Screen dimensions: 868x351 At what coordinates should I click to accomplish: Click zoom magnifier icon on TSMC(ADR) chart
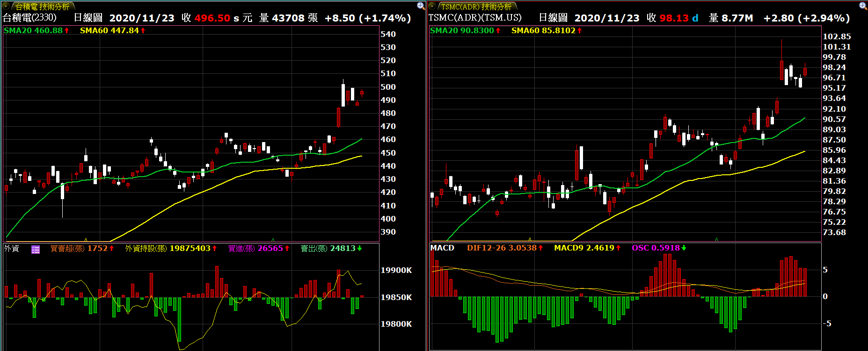coord(863,6)
